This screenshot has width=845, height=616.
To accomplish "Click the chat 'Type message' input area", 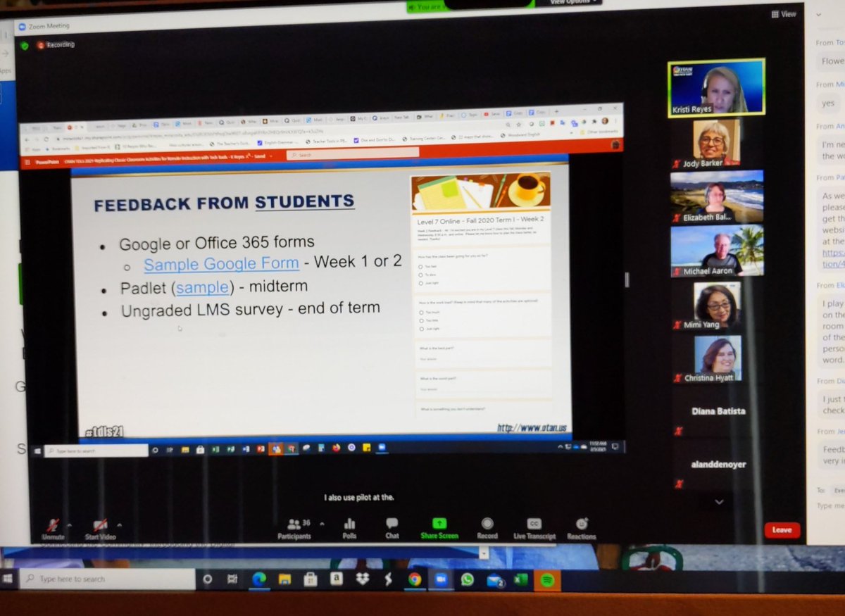I will pos(830,505).
